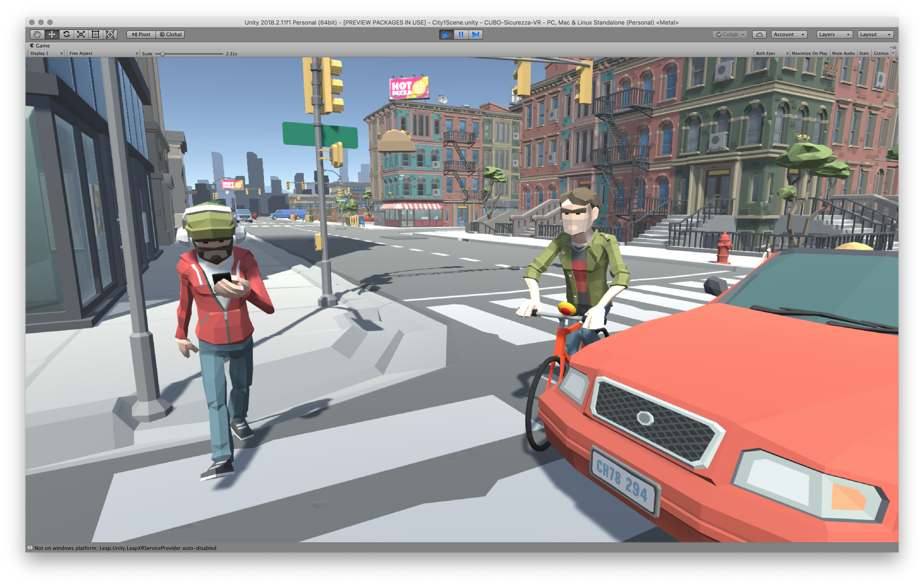Select the Hand tool for panning
The height and width of the screenshot is (586, 924).
click(x=37, y=35)
